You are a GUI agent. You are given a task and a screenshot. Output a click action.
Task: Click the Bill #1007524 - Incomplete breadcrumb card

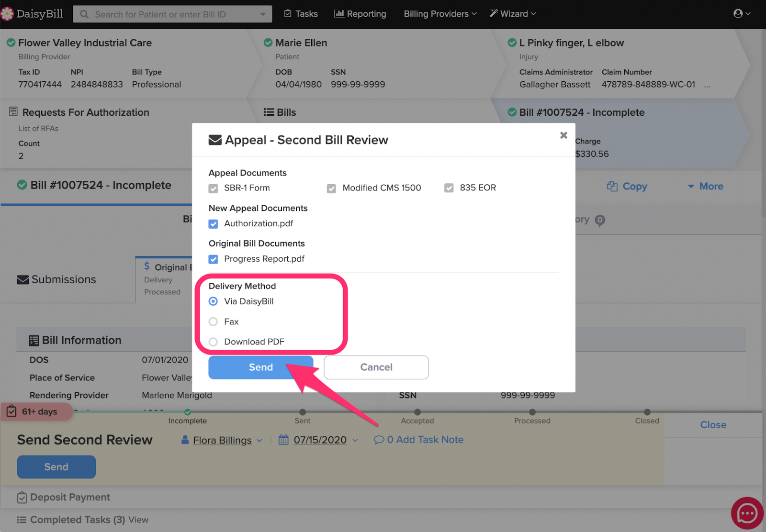[620, 134]
